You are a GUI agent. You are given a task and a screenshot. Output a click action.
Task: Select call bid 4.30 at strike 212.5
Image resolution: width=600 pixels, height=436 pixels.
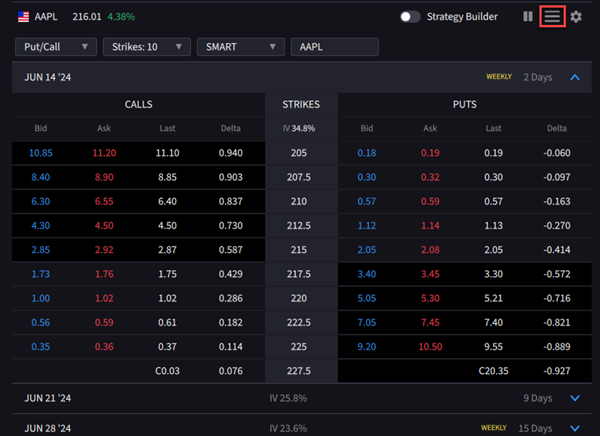coord(41,225)
